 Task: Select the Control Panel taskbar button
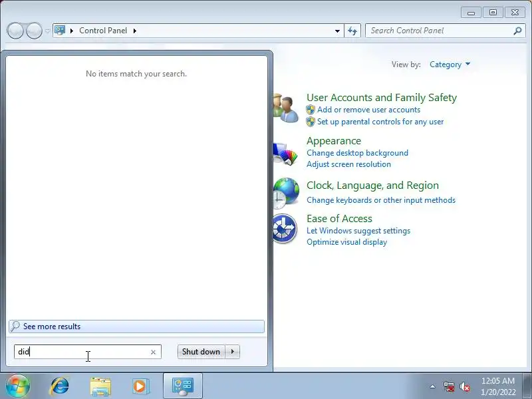point(183,386)
